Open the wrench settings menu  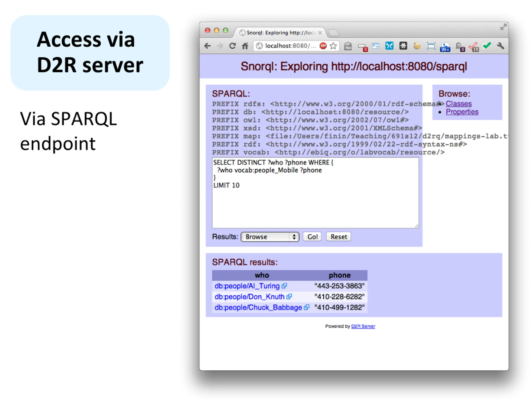tap(500, 46)
